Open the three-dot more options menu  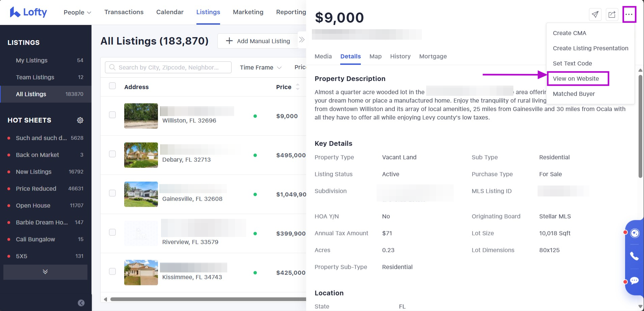[x=629, y=15]
